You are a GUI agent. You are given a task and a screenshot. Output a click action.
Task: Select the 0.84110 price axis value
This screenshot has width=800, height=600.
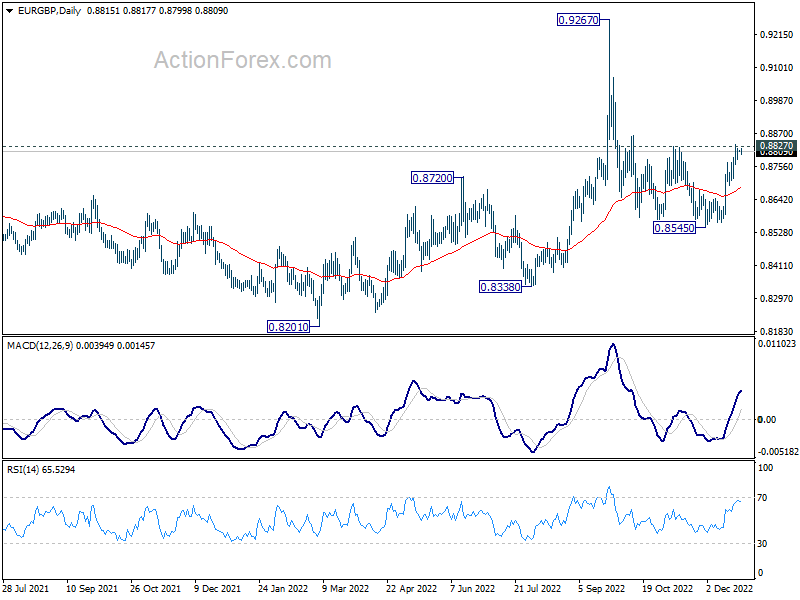[x=777, y=265]
